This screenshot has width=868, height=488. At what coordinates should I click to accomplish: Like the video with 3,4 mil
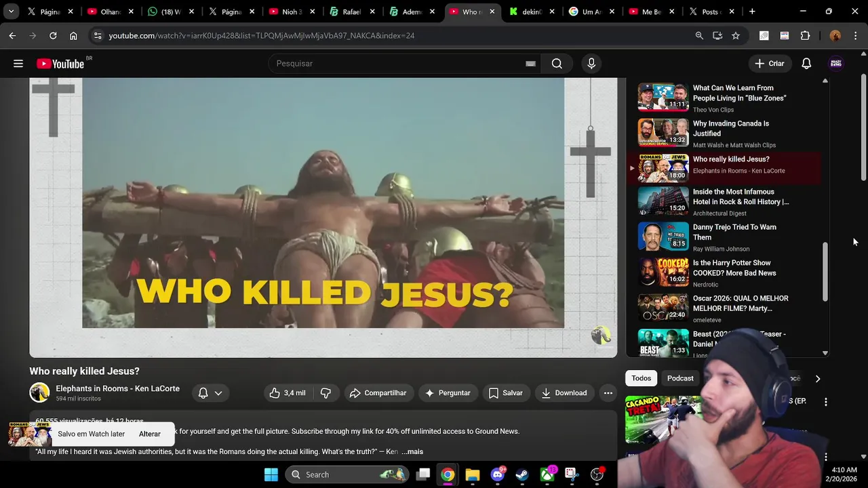point(288,393)
